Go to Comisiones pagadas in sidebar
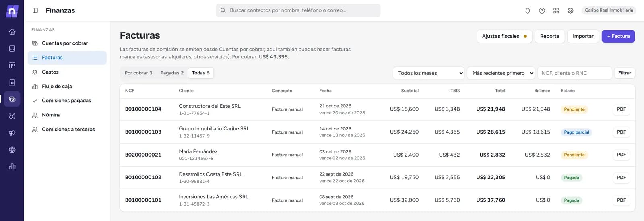The width and height of the screenshot is (644, 221). tap(67, 101)
